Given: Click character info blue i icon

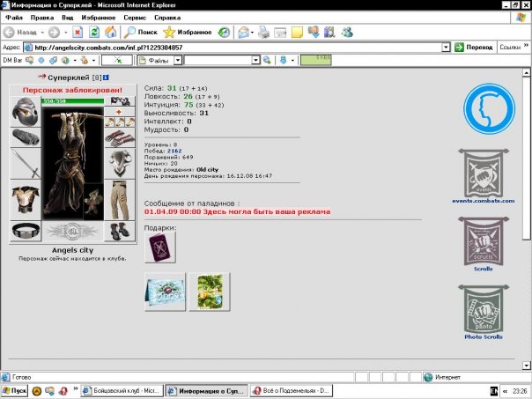Looking at the screenshot, I should [x=106, y=78].
